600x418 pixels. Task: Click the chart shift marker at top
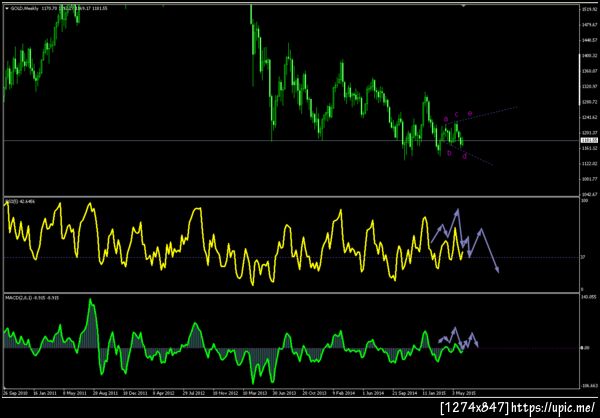(464, 6)
